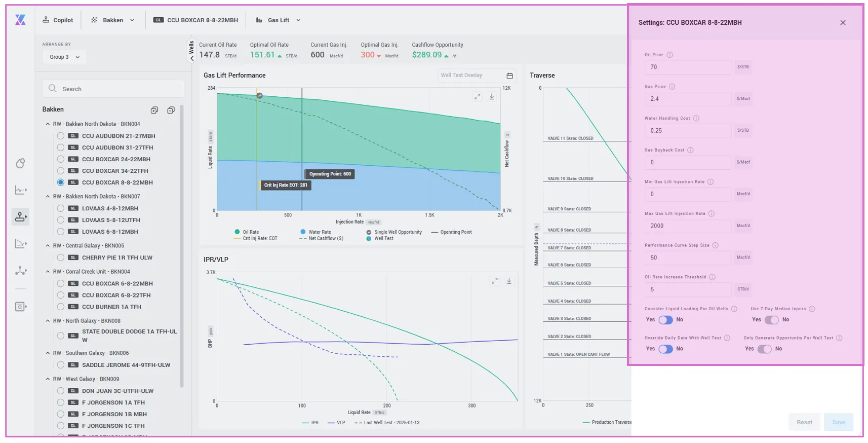Click the info icon beside Max Gas Lift Injection Rate

tap(711, 213)
